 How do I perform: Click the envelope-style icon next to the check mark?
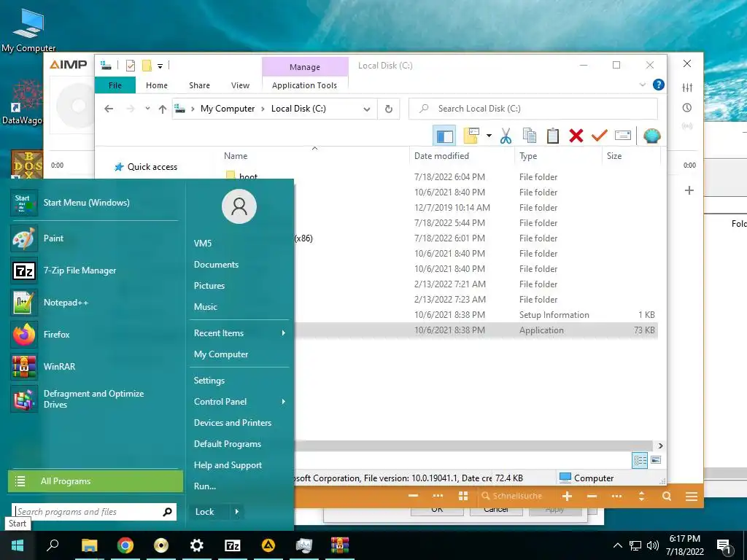tap(623, 136)
